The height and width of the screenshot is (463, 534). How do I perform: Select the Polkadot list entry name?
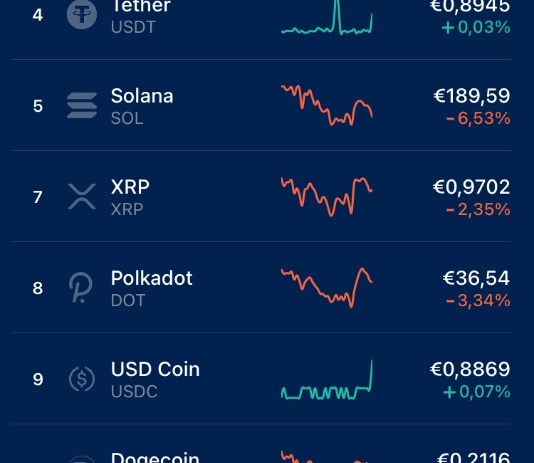152,278
